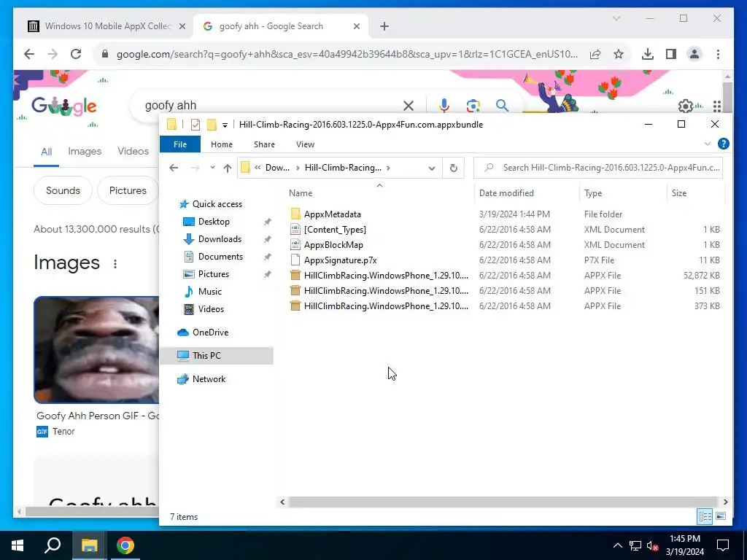Open Chrome downloads icon
The width and height of the screenshot is (747, 560).
(x=648, y=54)
